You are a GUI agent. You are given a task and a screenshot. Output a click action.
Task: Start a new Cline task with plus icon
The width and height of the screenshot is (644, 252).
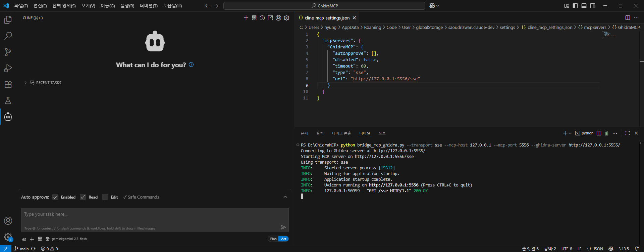pos(246,18)
